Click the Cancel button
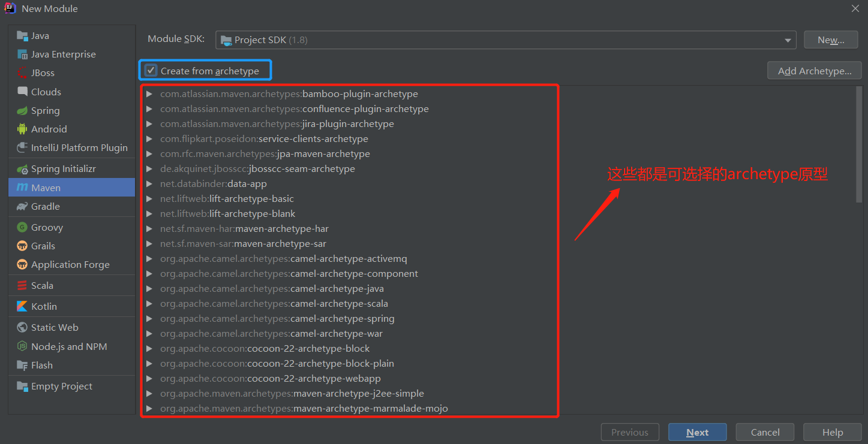The width and height of the screenshot is (868, 444). pyautogui.click(x=765, y=433)
